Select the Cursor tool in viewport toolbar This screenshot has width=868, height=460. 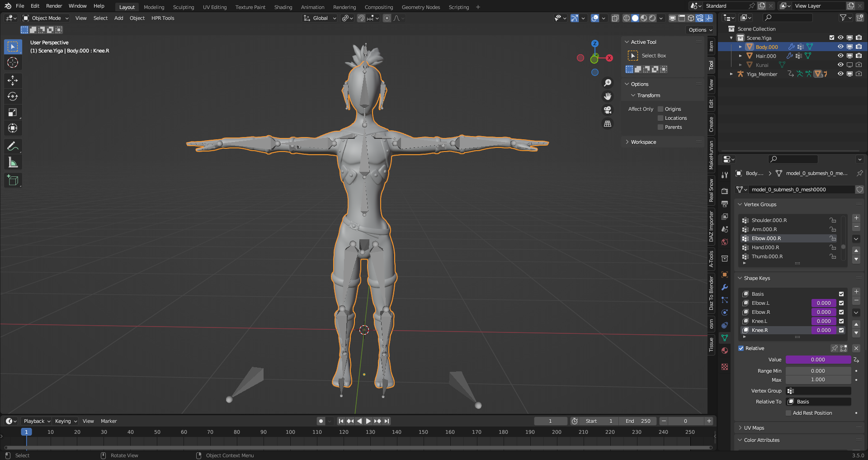[13, 62]
